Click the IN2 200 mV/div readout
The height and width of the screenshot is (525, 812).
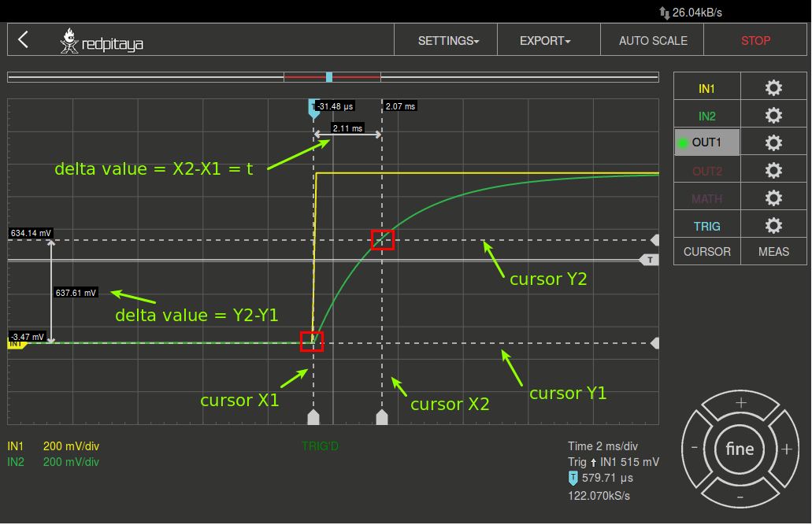[54, 462]
